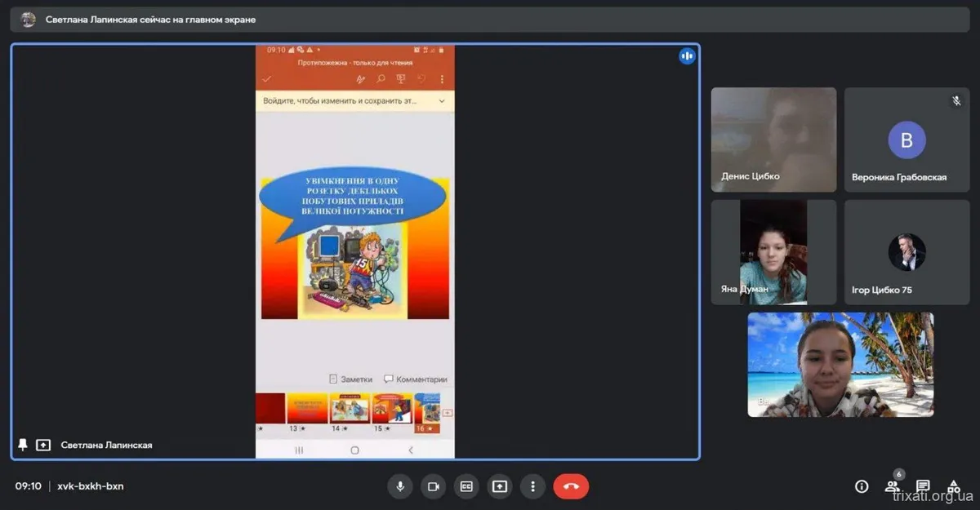Screen dimensions: 980x510
Task: Click the blue audio indicator on the main tile
Action: 687,55
